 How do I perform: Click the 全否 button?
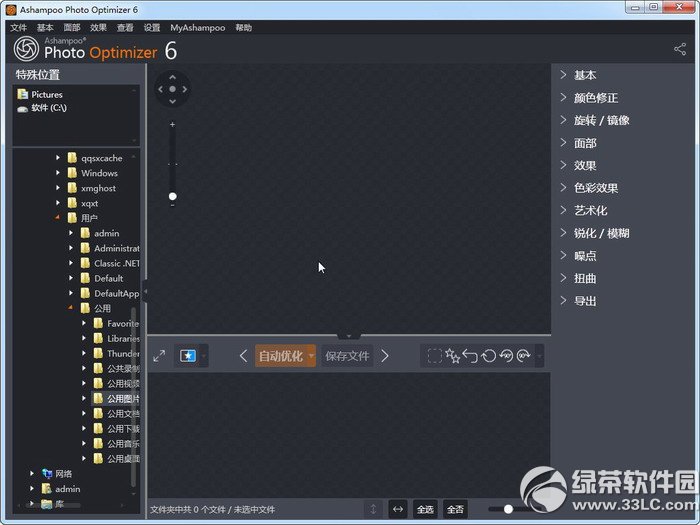coord(455,509)
